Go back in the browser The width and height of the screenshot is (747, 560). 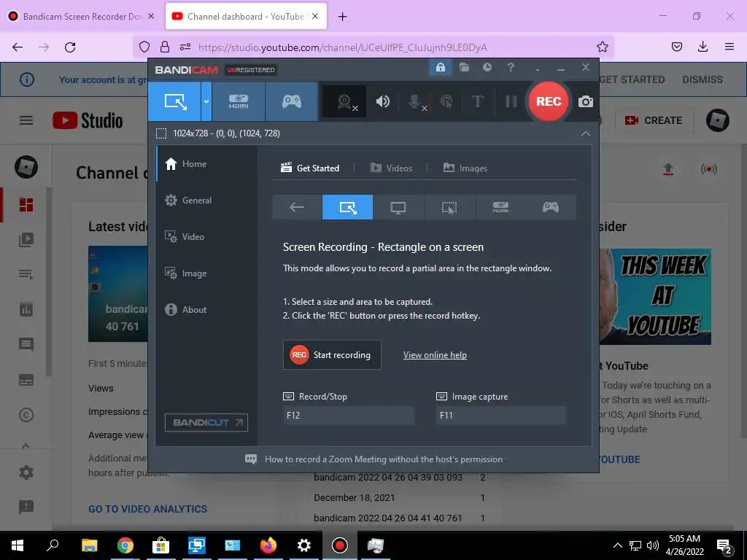pyautogui.click(x=18, y=47)
